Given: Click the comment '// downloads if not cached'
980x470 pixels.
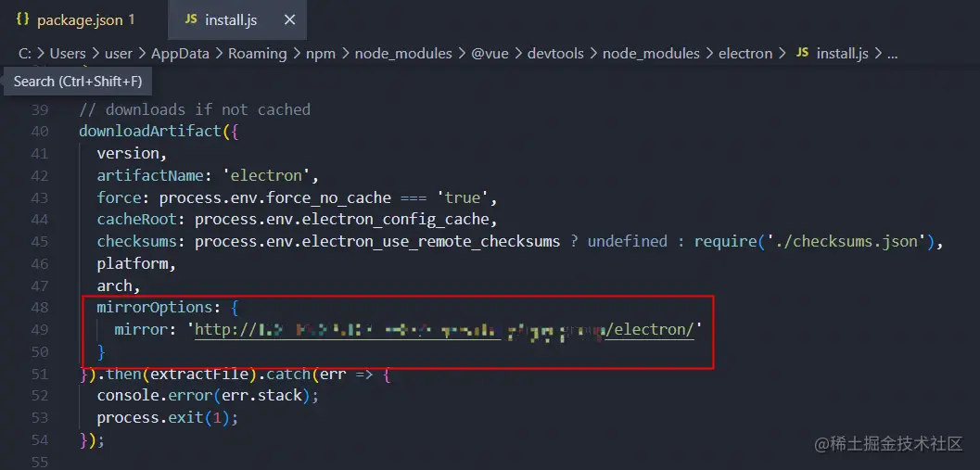Looking at the screenshot, I should tap(195, 109).
